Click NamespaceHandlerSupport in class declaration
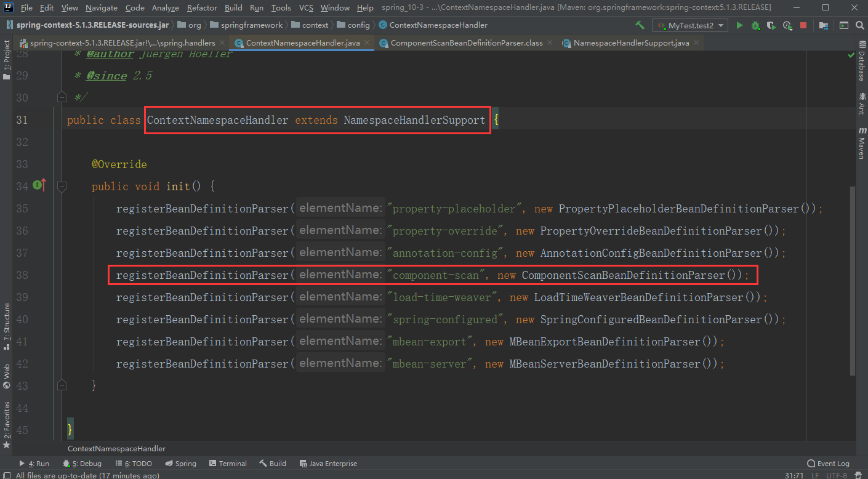Screen dimensions: 868x479 (x=414, y=120)
